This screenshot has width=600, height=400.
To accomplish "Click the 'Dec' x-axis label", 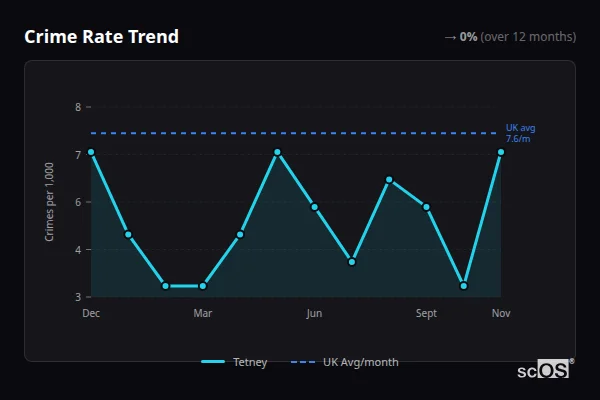I will point(91,313).
